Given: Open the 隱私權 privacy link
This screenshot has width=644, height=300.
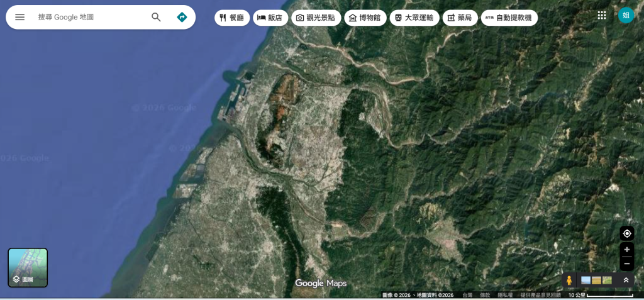Looking at the screenshot, I should point(504,295).
